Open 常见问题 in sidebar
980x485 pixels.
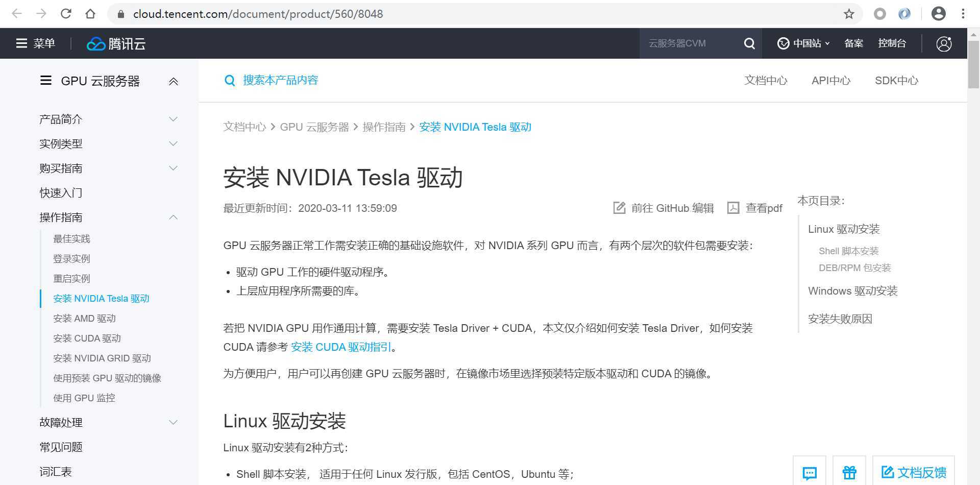pyautogui.click(x=61, y=447)
